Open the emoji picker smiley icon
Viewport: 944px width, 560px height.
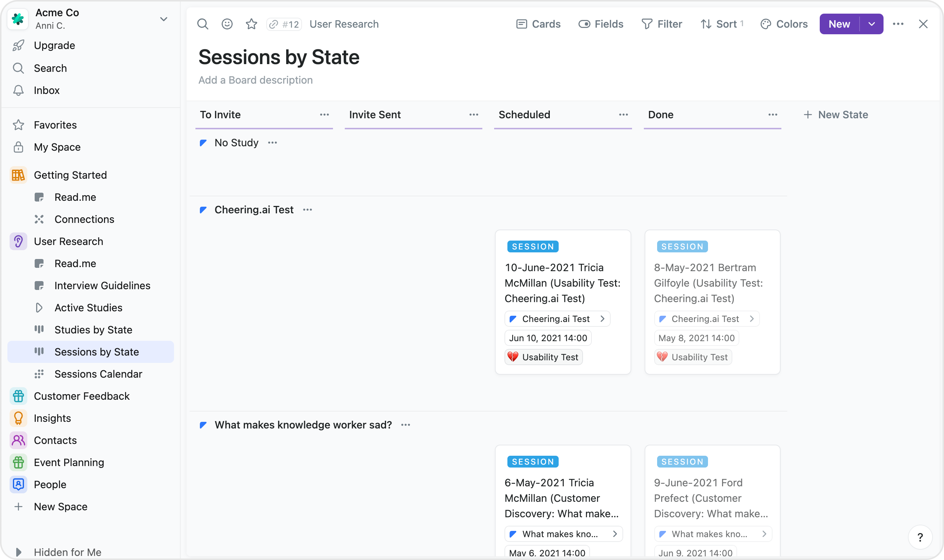coord(227,24)
